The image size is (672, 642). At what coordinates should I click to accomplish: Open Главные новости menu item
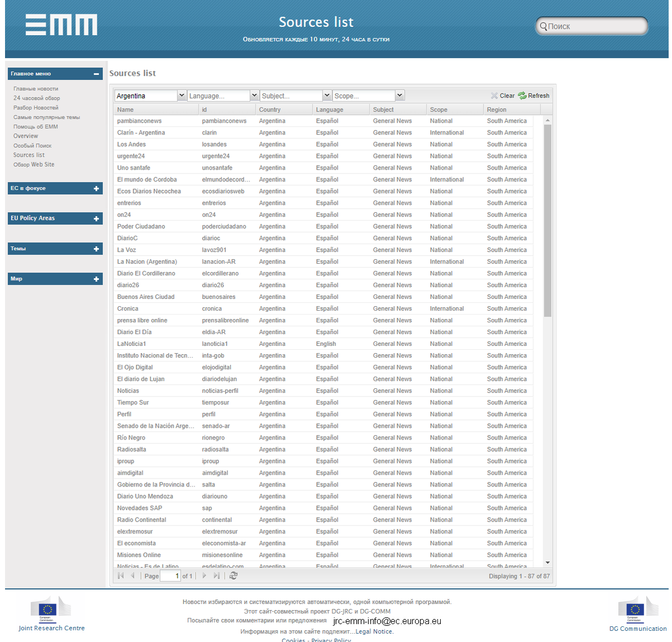[x=36, y=88]
